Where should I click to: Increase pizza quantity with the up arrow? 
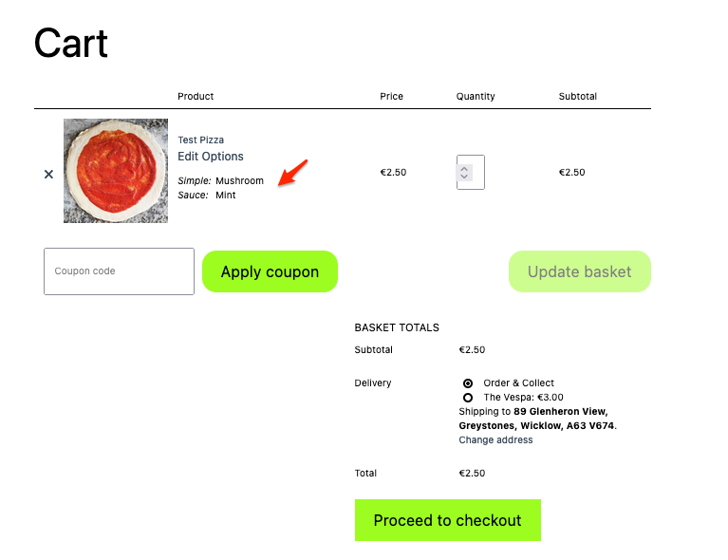(464, 169)
